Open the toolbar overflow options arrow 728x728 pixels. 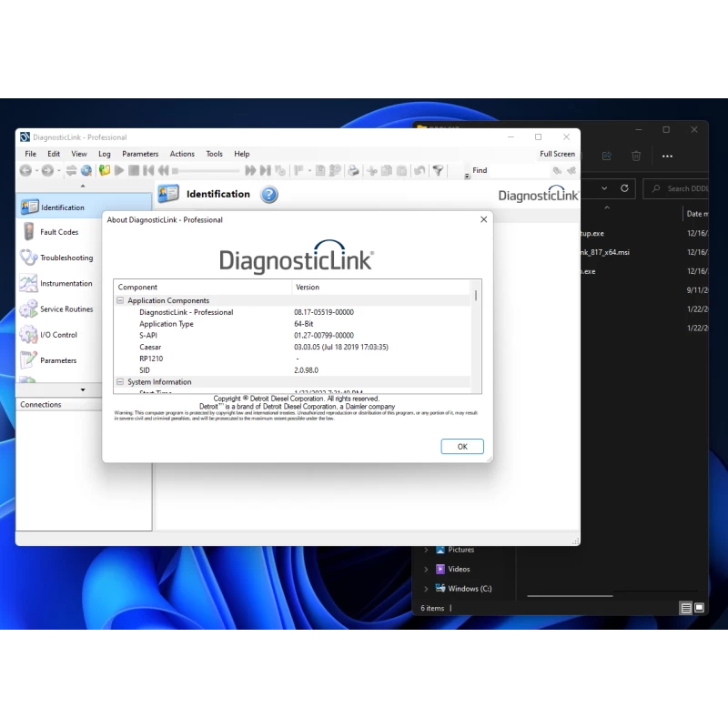click(467, 176)
